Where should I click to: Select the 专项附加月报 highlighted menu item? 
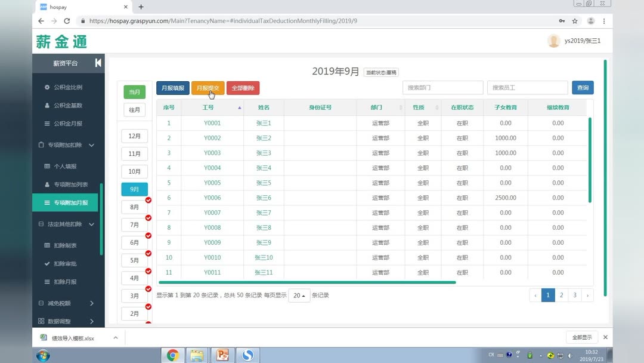coord(66,202)
